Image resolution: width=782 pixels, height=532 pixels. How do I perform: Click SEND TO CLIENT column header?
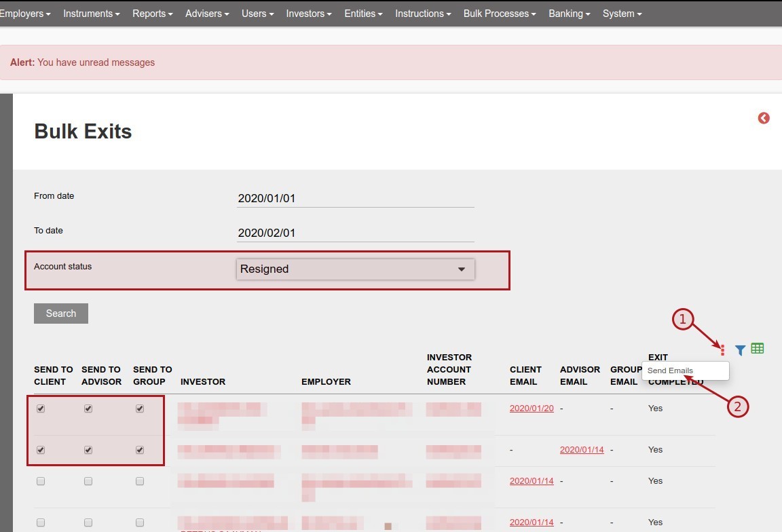click(x=54, y=375)
